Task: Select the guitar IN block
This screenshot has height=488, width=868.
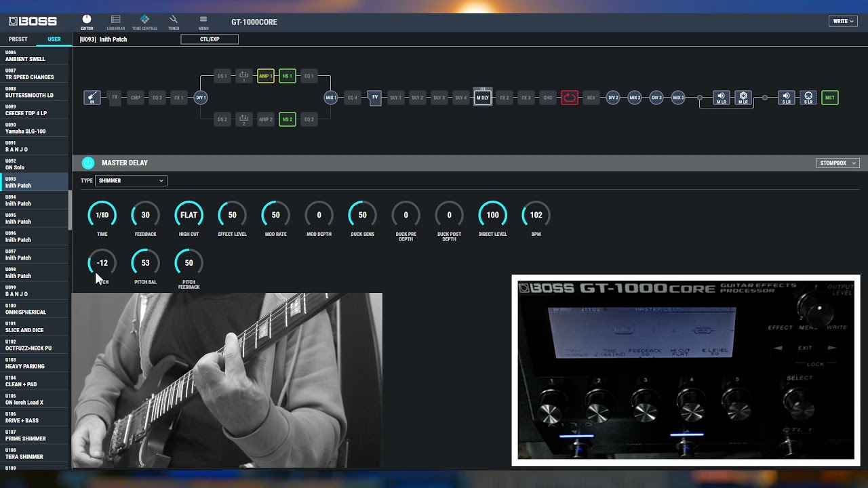Action: pyautogui.click(x=92, y=98)
